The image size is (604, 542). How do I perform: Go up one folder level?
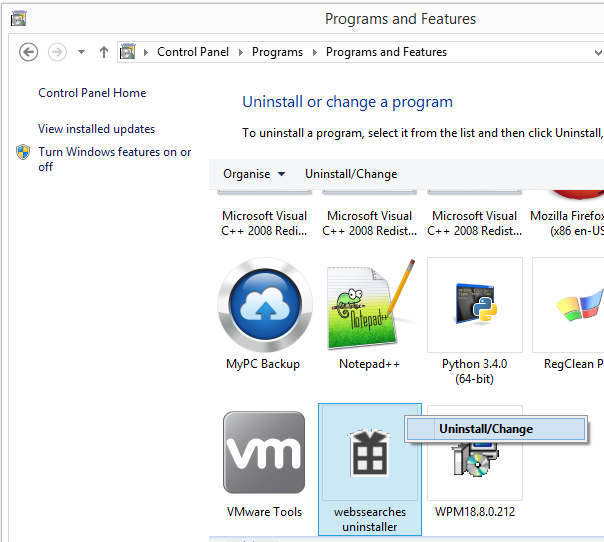click(x=104, y=52)
